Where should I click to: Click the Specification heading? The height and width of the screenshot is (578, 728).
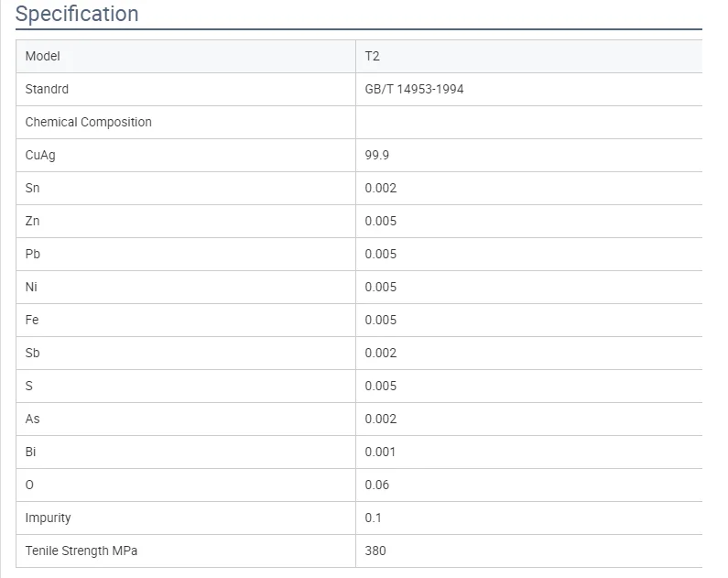pyautogui.click(x=78, y=15)
